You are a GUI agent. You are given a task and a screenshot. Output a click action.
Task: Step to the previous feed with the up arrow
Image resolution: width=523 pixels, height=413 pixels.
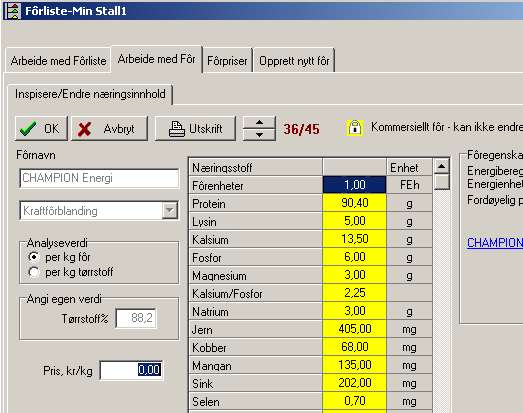click(259, 122)
